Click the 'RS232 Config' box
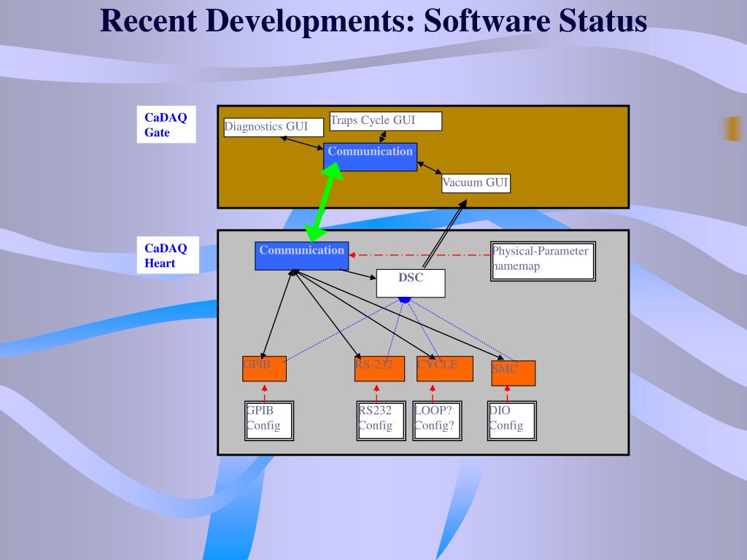This screenshot has height=560, width=747. click(x=381, y=421)
